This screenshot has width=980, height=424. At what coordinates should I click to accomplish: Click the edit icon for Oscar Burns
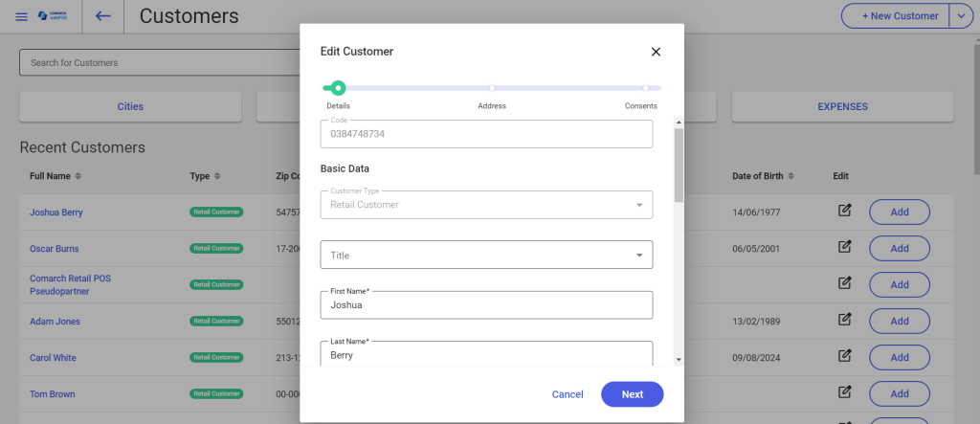click(x=844, y=247)
